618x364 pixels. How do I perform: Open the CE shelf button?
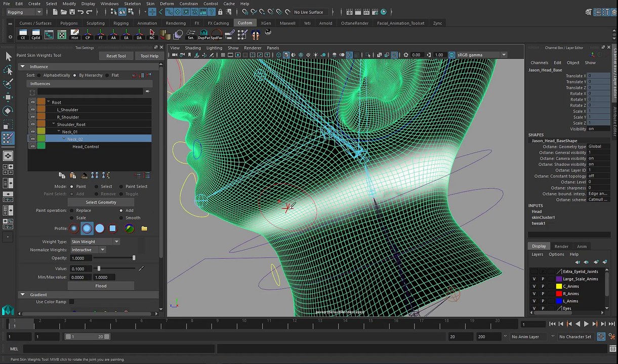(23, 34)
